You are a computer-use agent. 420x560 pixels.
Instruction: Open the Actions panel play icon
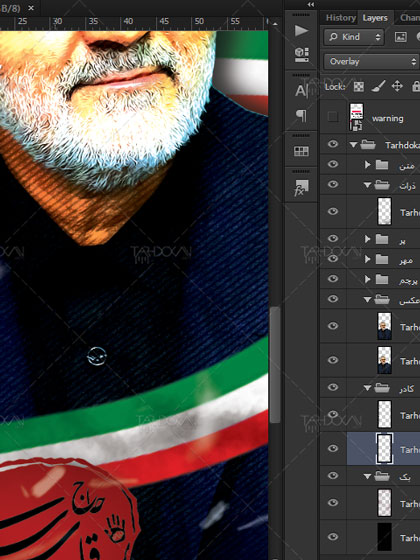301,30
